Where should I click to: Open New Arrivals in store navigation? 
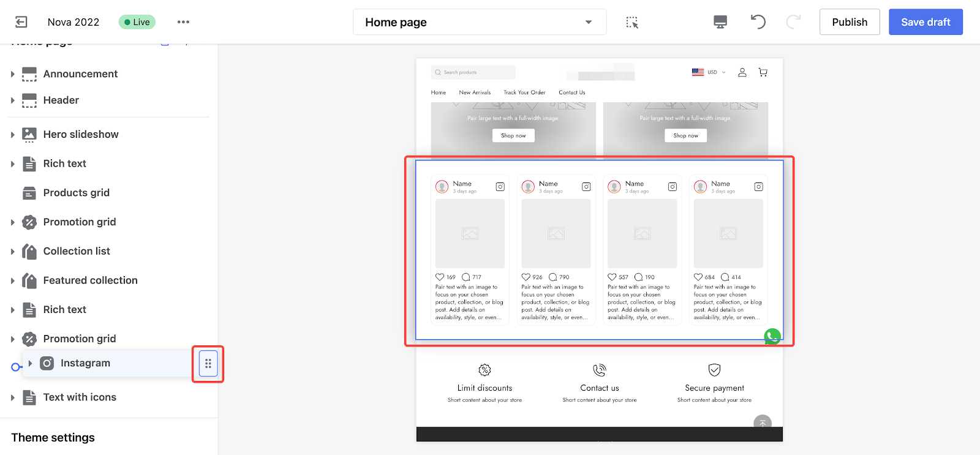(x=475, y=92)
